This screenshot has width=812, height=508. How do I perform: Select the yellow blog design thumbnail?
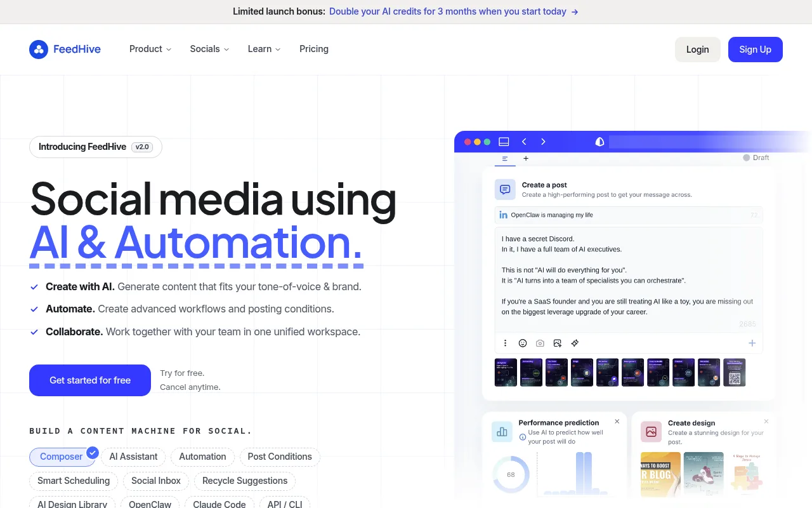click(660, 474)
